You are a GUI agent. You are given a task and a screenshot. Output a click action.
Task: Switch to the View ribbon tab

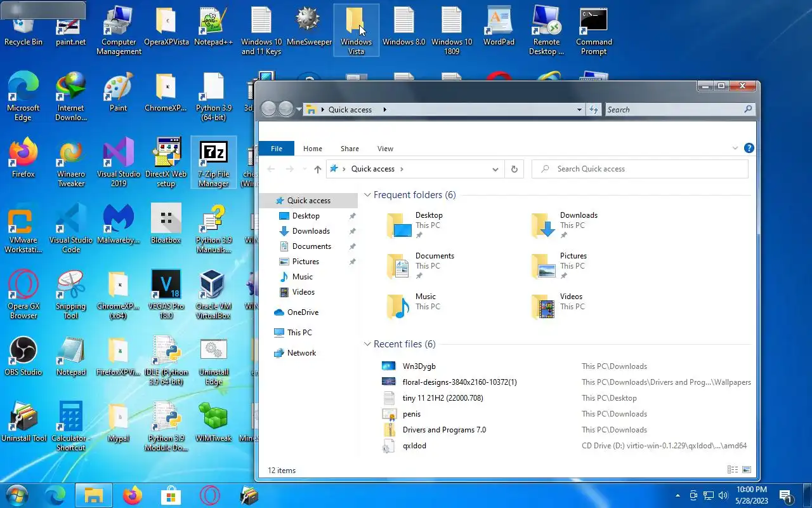click(x=385, y=149)
